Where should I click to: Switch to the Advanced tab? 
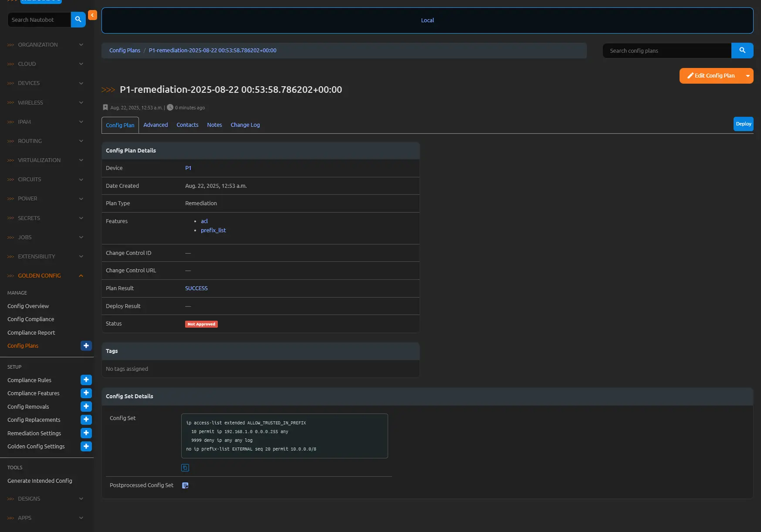(x=156, y=125)
